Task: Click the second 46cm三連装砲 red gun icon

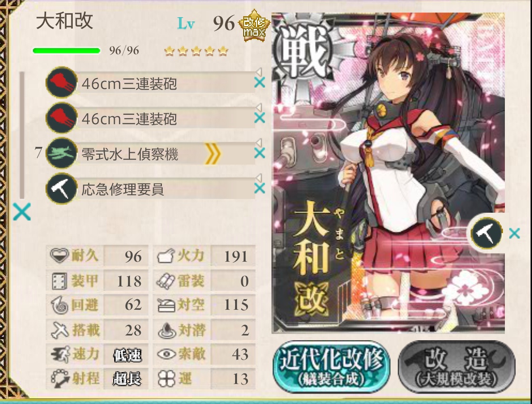Action: (62, 118)
